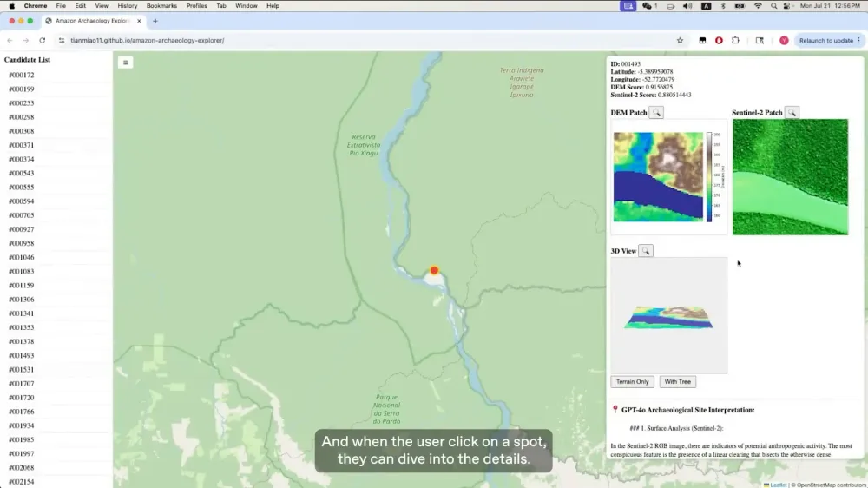Select candidate #000172 in the list
This screenshot has height=488, width=868.
[x=21, y=75]
